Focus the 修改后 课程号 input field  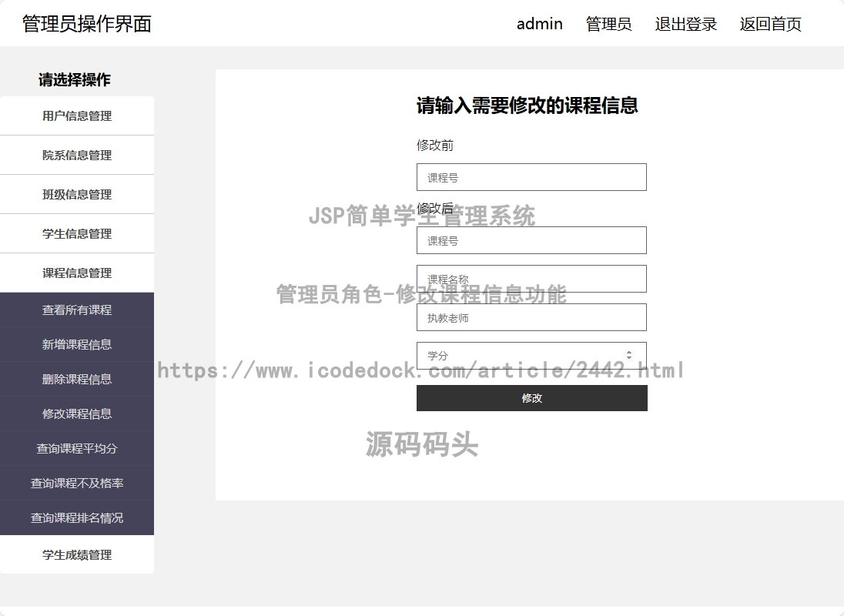click(531, 240)
